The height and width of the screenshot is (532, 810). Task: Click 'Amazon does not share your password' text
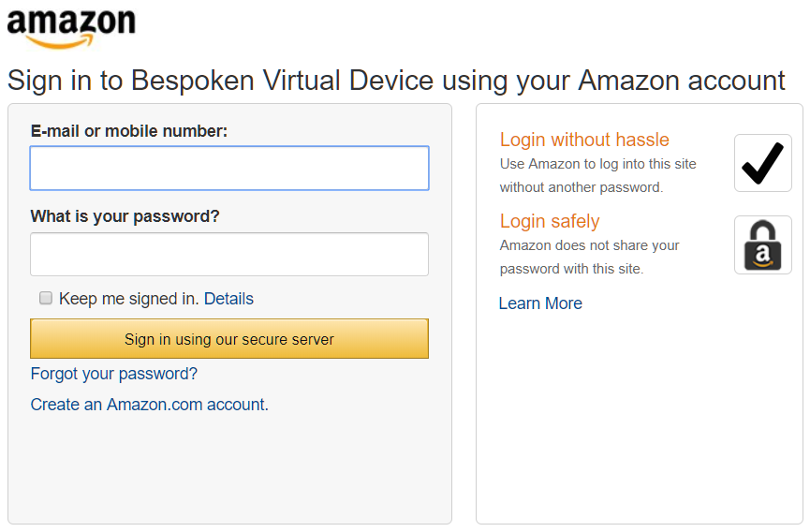pos(589,257)
